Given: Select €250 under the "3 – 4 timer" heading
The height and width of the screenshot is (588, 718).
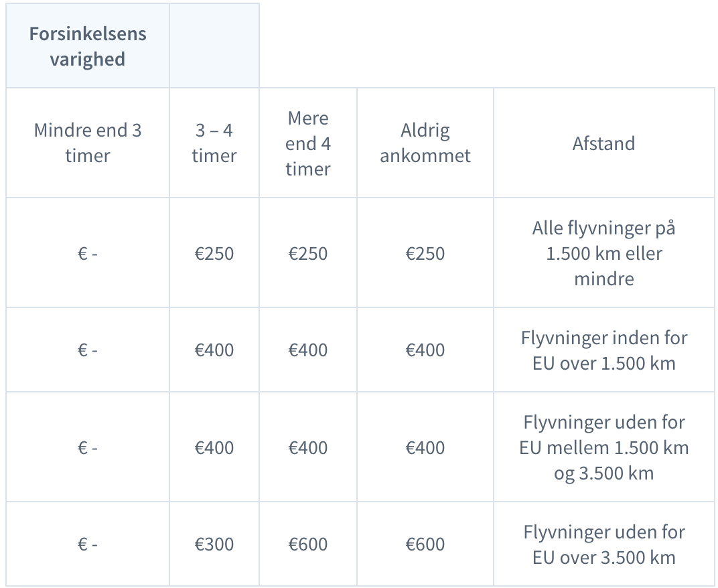Looking at the screenshot, I should (x=214, y=254).
